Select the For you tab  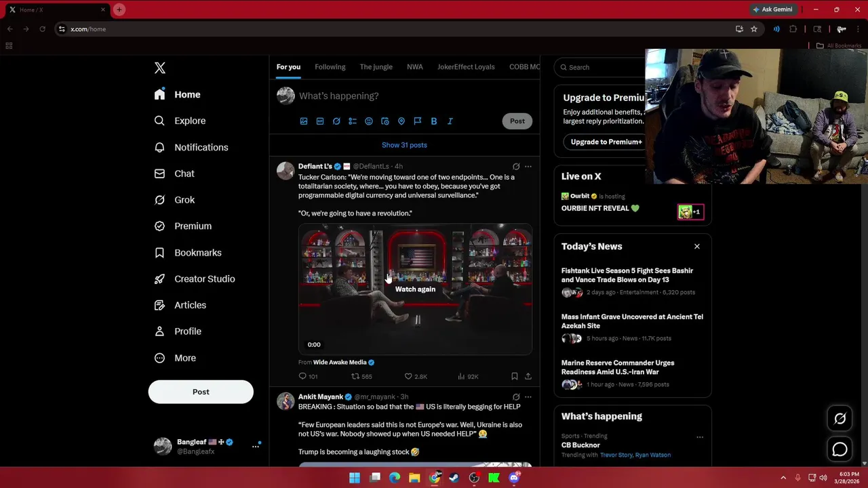tap(288, 67)
